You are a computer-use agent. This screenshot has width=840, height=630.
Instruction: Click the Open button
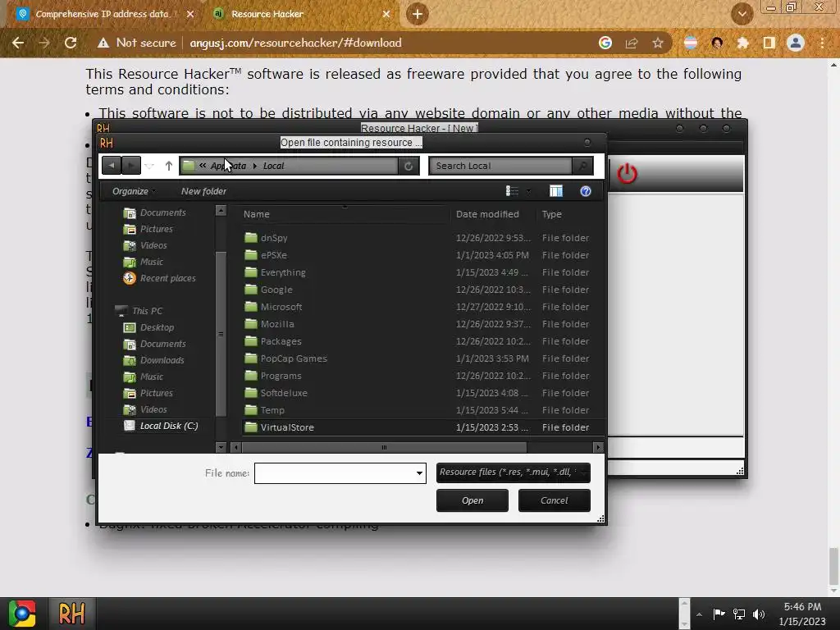pos(472,500)
